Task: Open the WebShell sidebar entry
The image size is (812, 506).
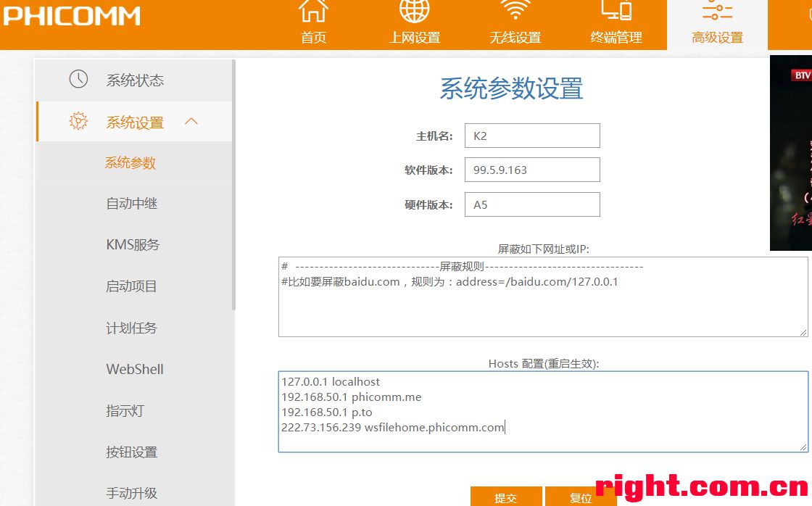Action: [135, 370]
